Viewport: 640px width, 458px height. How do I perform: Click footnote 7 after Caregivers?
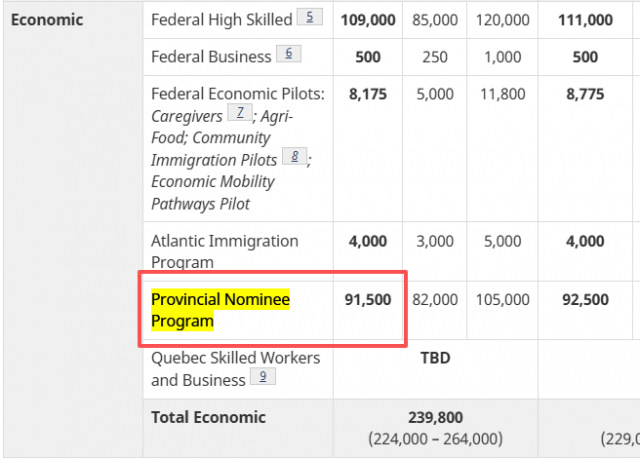click(x=239, y=115)
